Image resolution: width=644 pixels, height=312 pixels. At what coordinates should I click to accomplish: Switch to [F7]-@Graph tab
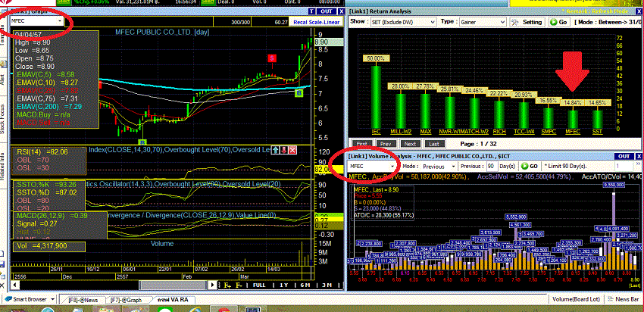tap(126, 300)
